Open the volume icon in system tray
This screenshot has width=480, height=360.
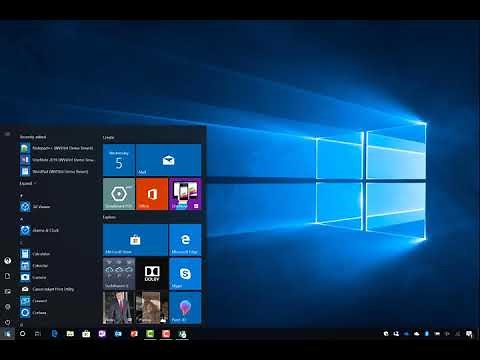pos(447,334)
